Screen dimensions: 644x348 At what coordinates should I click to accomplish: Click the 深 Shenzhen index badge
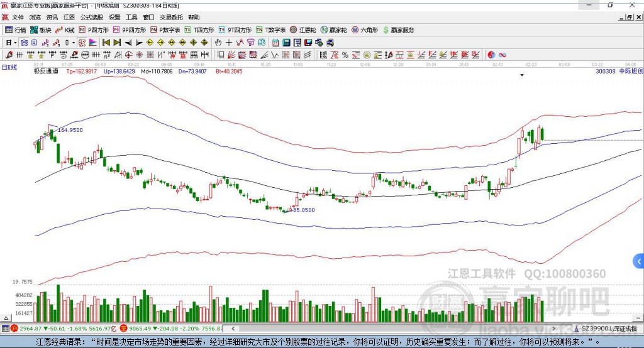pyautogui.click(x=123, y=329)
